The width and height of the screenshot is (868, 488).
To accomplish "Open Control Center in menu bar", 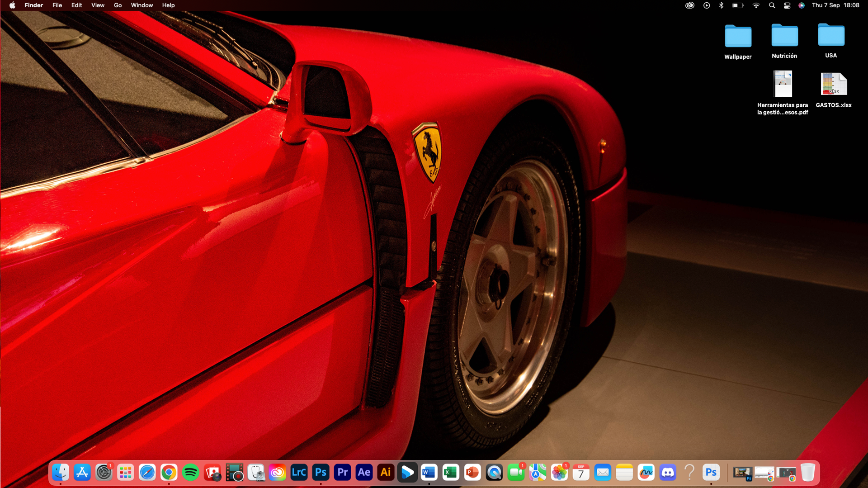I will 787,5.
